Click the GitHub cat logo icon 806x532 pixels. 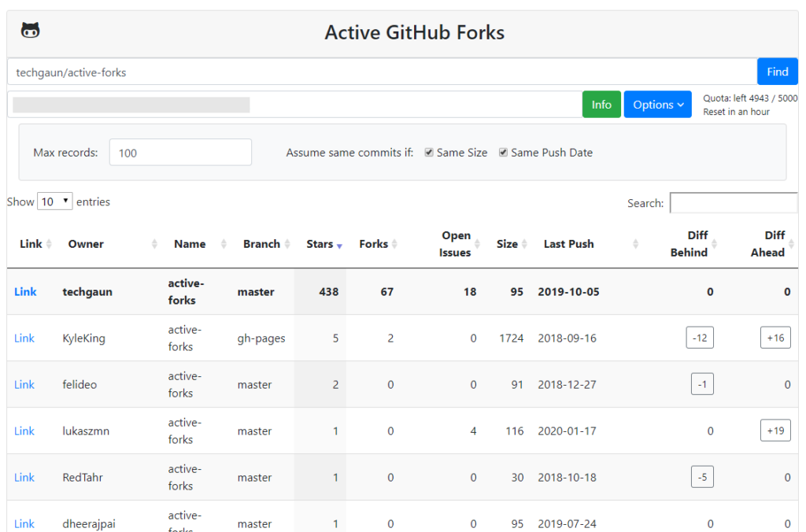[31, 31]
